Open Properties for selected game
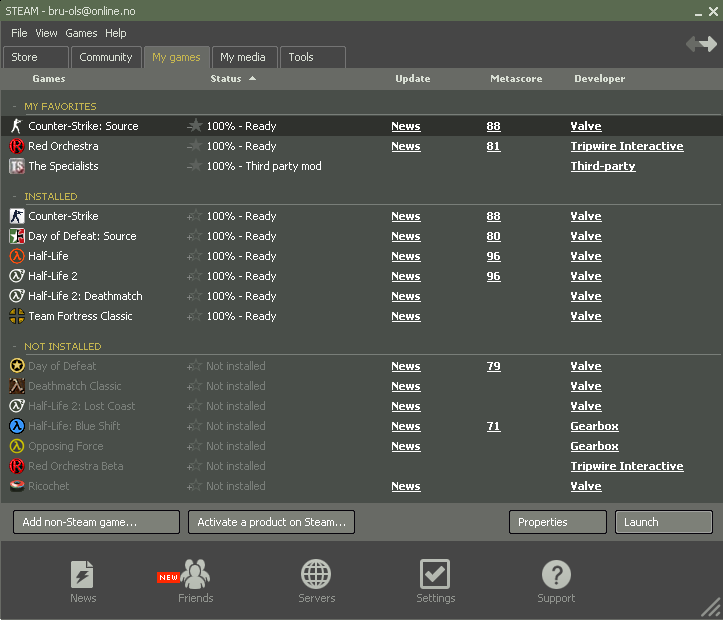Viewport: 723px width, 620px height. (x=557, y=522)
